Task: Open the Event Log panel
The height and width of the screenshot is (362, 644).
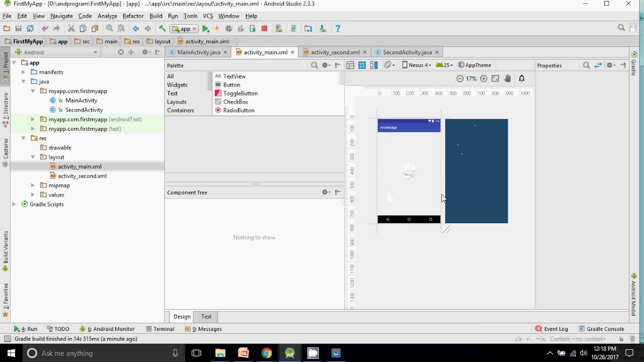Action: pyautogui.click(x=551, y=329)
